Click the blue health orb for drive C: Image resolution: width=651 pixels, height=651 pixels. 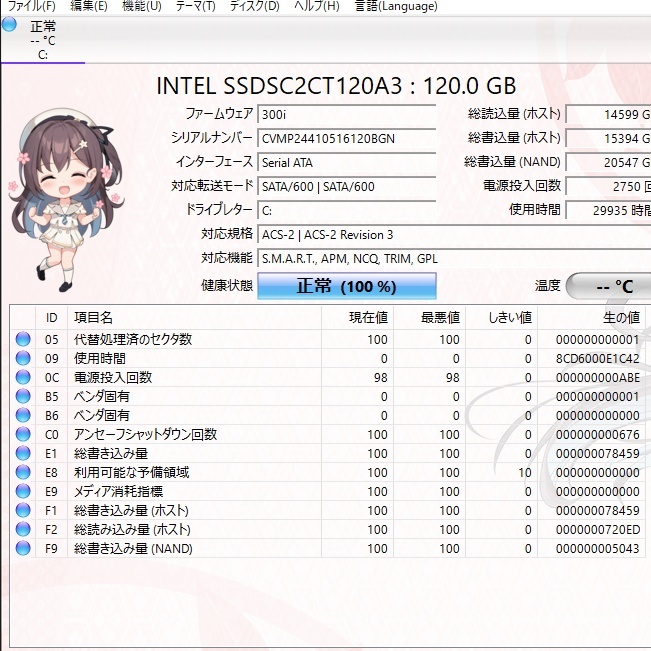(9, 25)
